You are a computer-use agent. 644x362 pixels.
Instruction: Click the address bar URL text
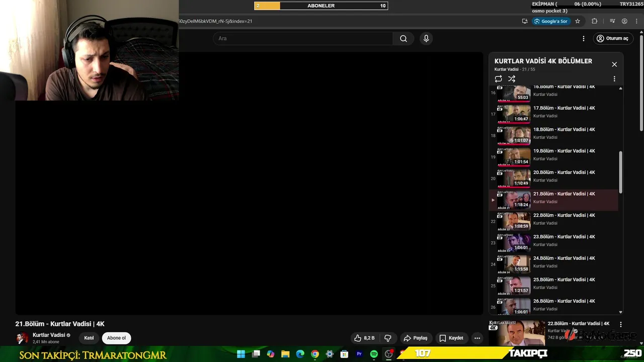(x=215, y=21)
